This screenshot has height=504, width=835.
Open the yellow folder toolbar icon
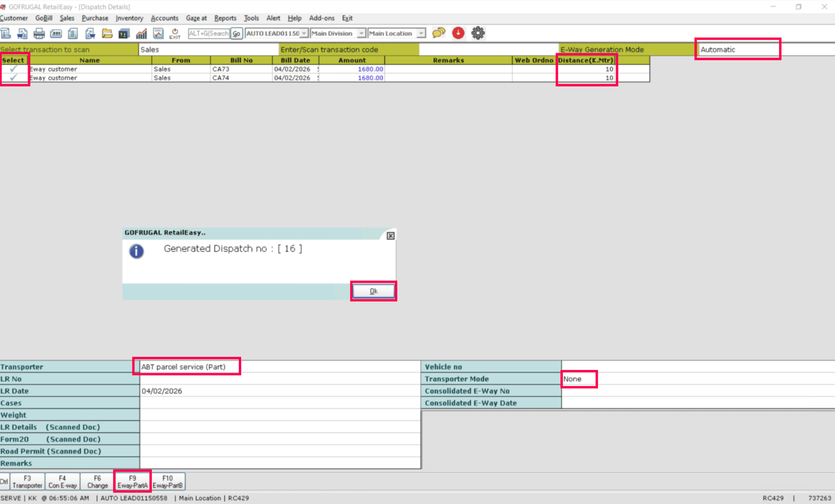(107, 33)
